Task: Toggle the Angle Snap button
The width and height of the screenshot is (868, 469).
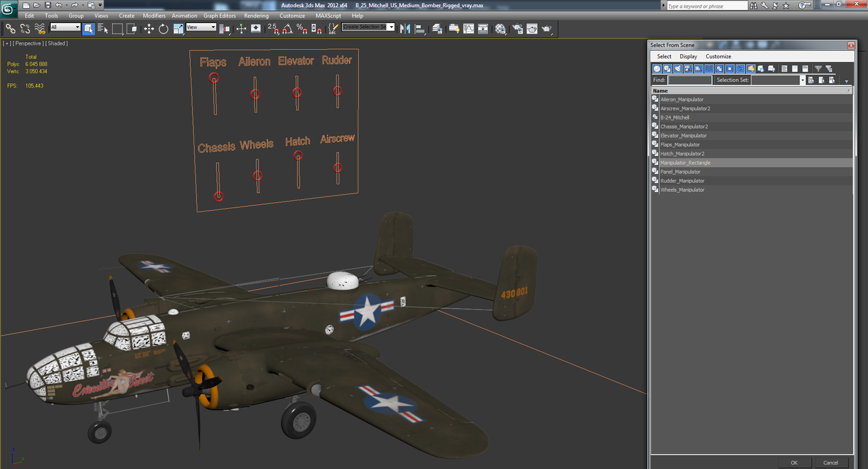Action: coord(287,29)
